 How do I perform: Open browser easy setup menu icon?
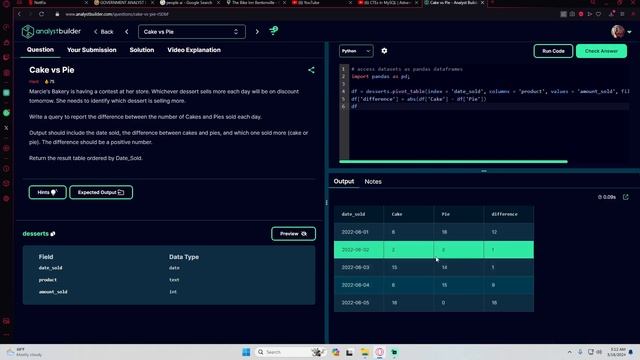click(622, 14)
